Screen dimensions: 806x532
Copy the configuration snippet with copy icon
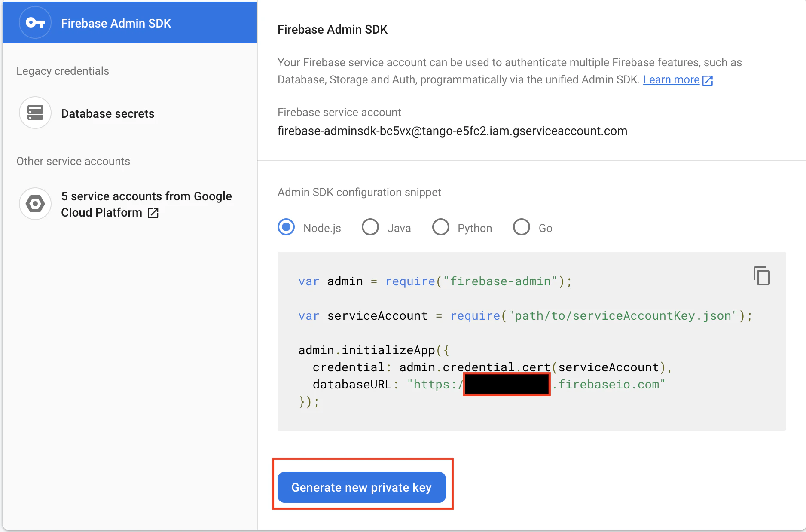[x=761, y=276]
